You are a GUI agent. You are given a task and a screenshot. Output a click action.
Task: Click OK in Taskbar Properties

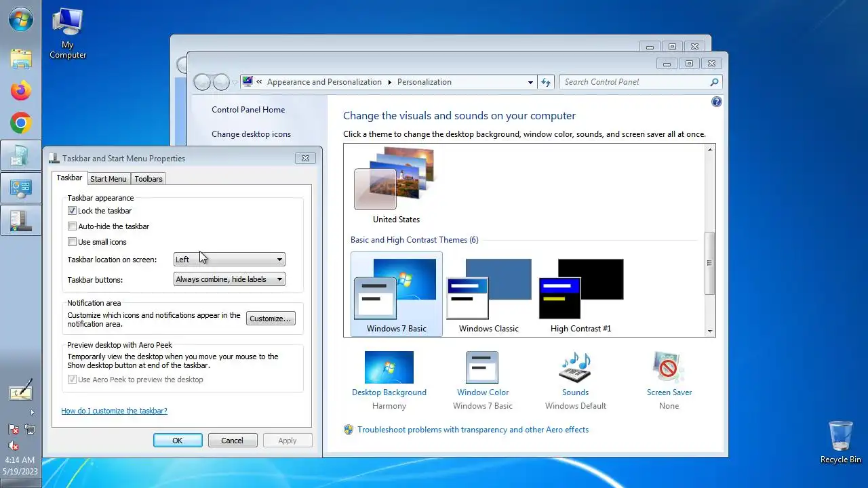(178, 441)
